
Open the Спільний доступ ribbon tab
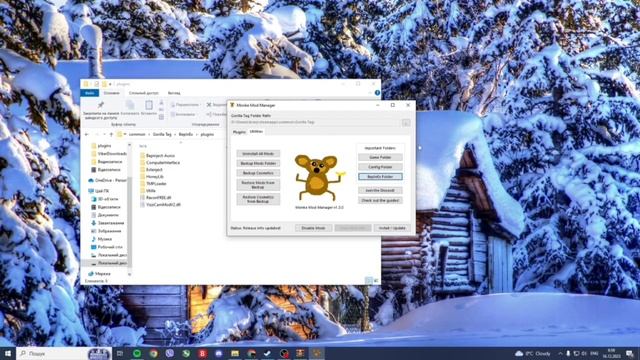144,93
